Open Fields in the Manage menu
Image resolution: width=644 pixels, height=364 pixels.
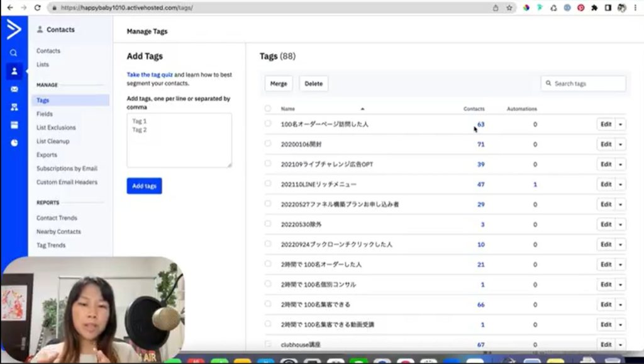[x=45, y=114]
